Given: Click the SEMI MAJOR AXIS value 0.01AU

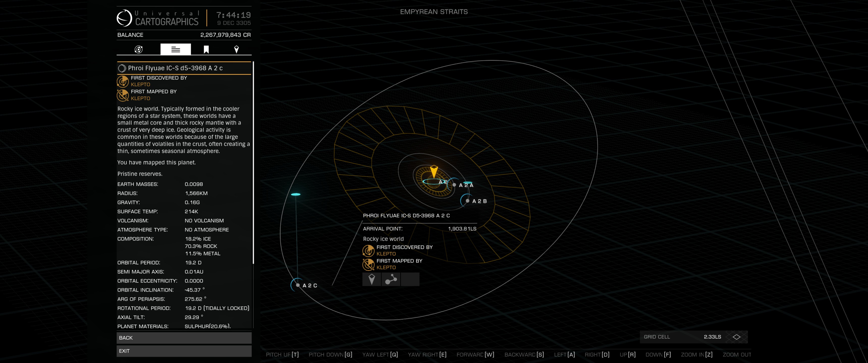Looking at the screenshot, I should pos(194,272).
